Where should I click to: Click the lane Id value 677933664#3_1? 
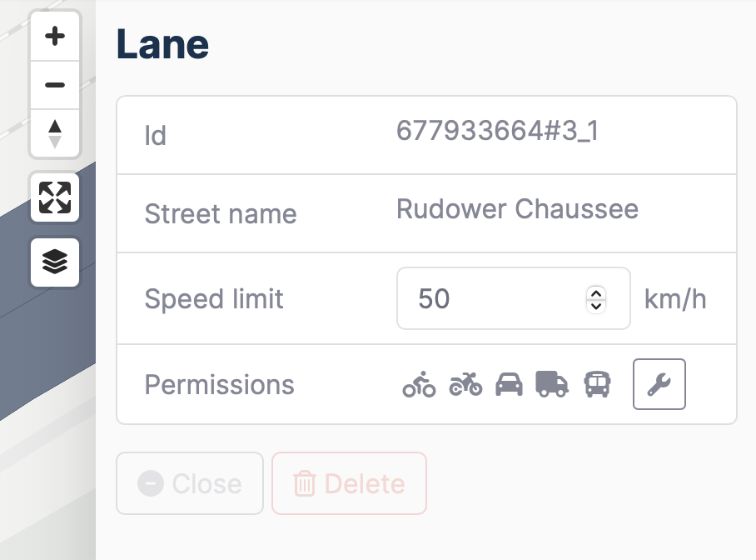(x=498, y=131)
